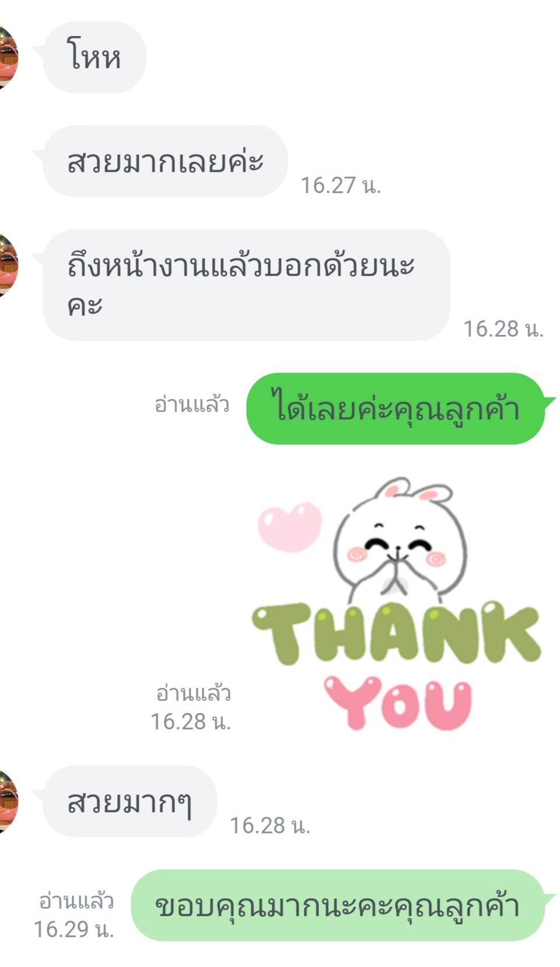The height and width of the screenshot is (967, 560).
Task: Tap the avatar next to ถึงหน้างาน message
Action: coord(9,265)
